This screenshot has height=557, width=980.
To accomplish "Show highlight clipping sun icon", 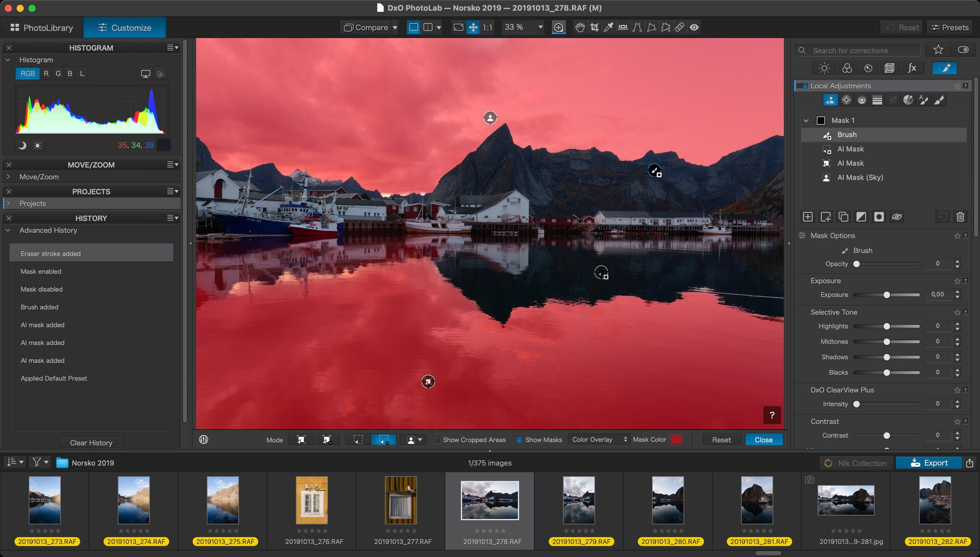I will click(x=37, y=146).
